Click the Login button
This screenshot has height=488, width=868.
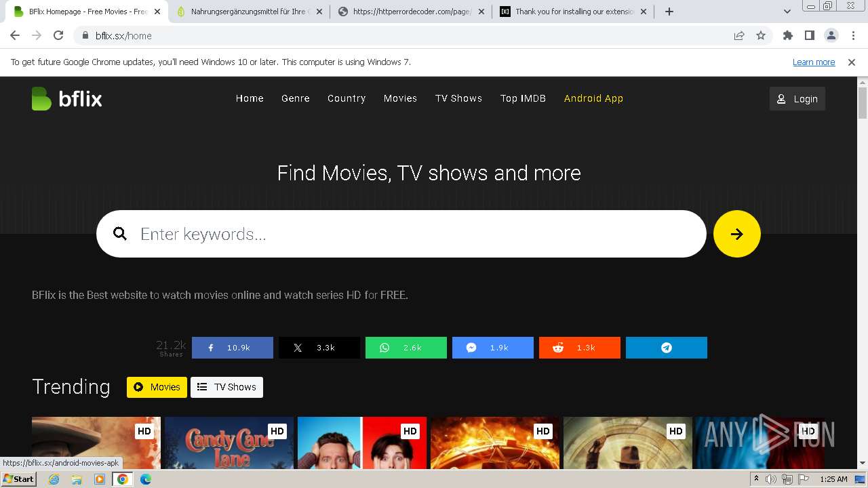click(797, 99)
